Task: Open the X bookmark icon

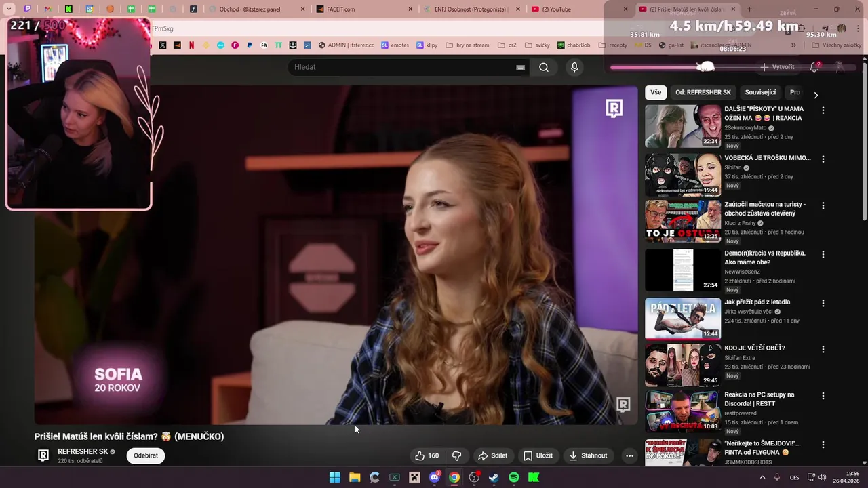Action: pyautogui.click(x=163, y=45)
